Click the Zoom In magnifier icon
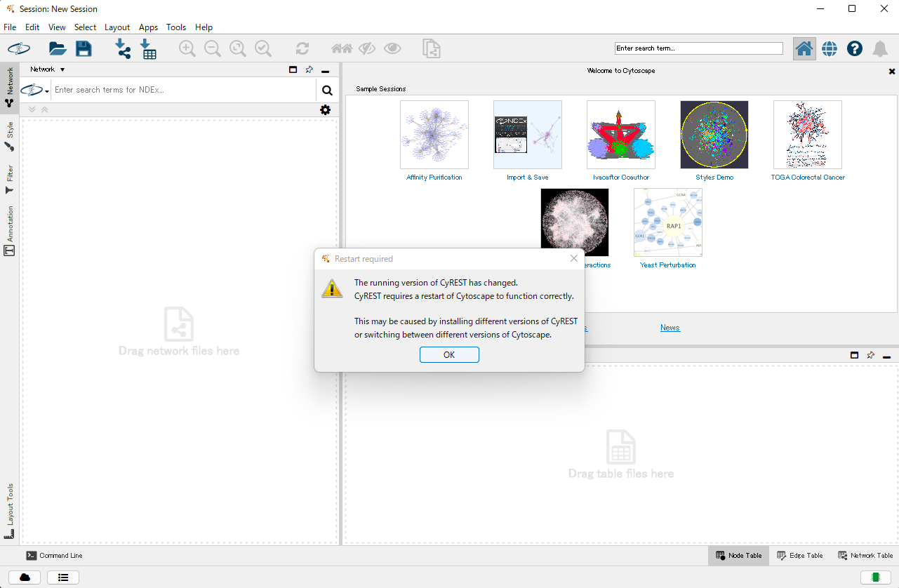This screenshot has width=899, height=588. click(187, 48)
